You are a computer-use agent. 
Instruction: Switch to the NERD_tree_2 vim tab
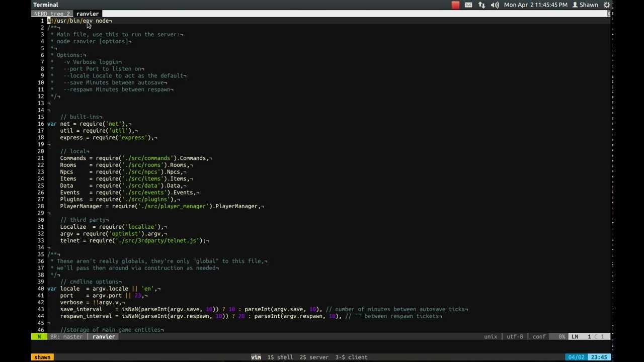click(52, 14)
